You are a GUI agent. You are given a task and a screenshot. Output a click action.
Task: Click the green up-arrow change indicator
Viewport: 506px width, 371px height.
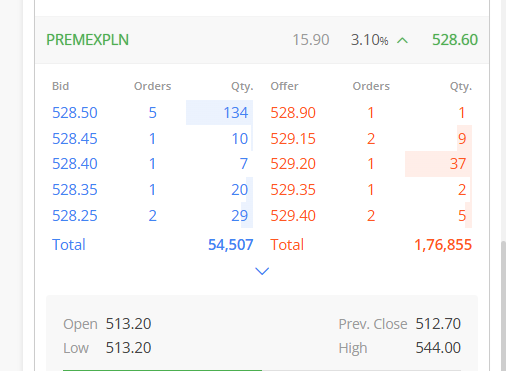(403, 40)
